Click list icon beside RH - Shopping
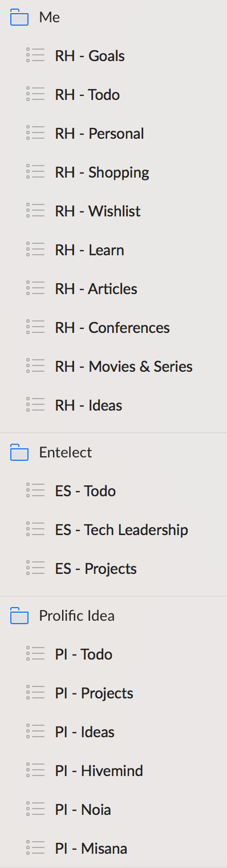The width and height of the screenshot is (227, 868). [35, 172]
